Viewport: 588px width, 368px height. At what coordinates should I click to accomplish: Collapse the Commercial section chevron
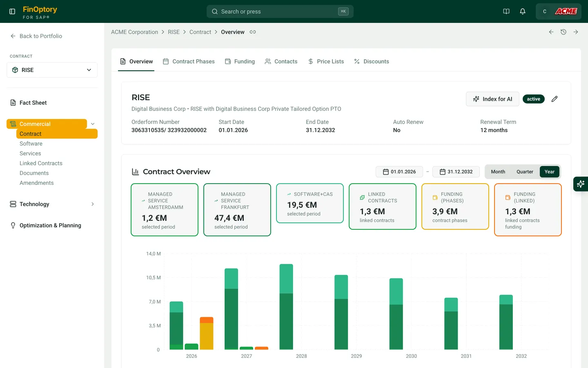(92, 123)
